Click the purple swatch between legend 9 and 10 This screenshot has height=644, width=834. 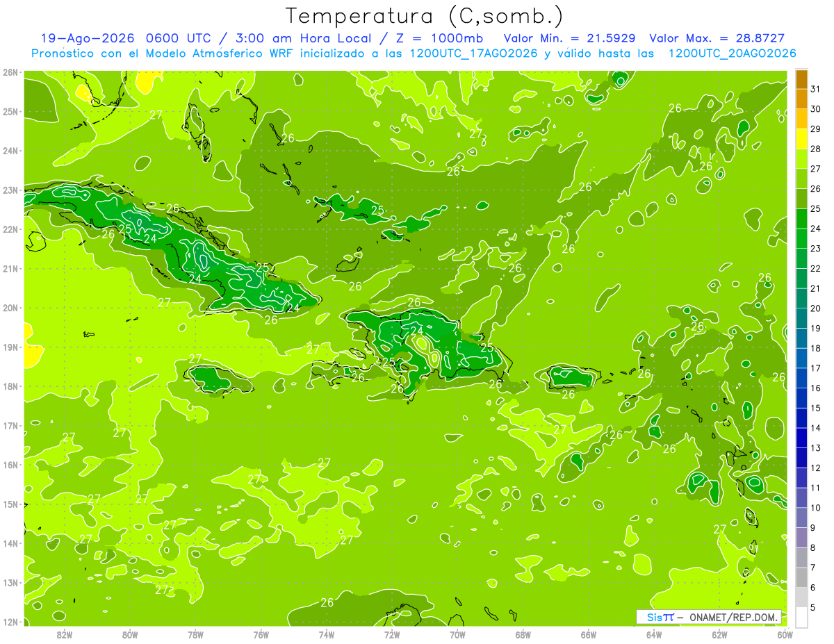(x=801, y=518)
